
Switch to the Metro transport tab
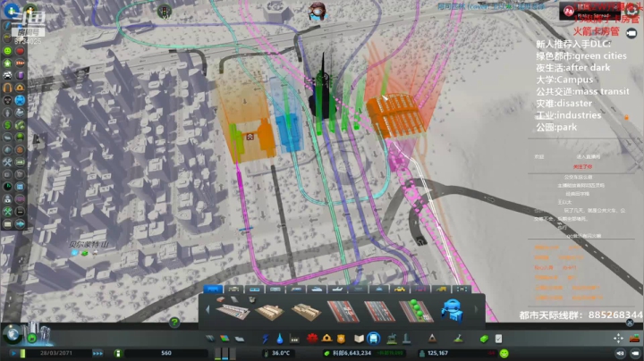coord(275,290)
